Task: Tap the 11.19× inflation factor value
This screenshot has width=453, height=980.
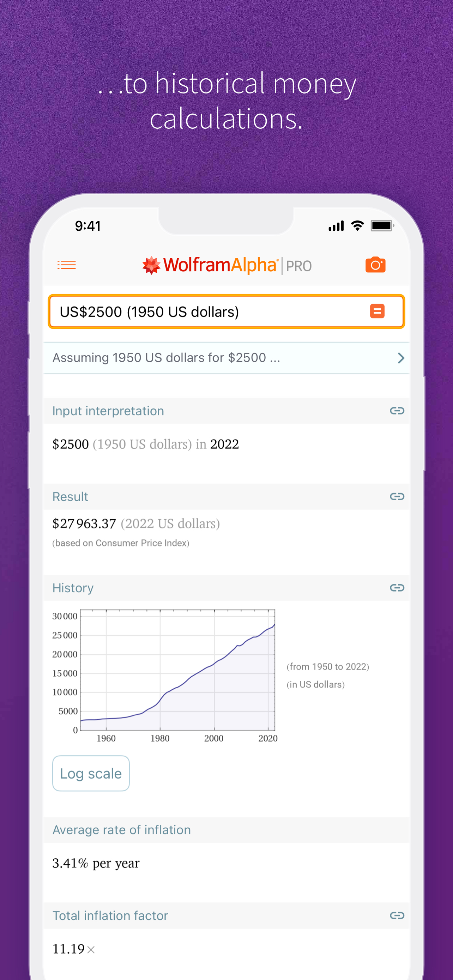Action: click(73, 949)
